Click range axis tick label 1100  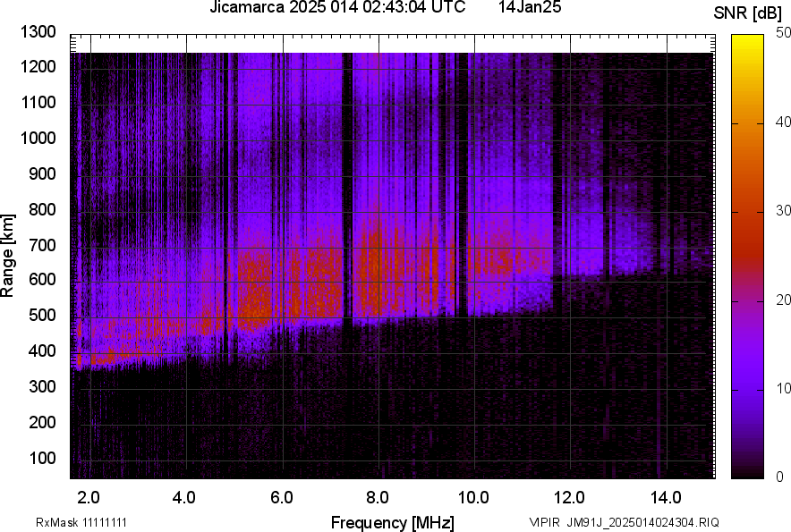38,103
